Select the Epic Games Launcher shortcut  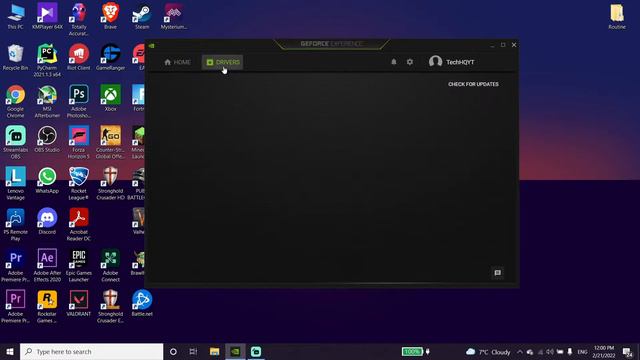tap(79, 265)
